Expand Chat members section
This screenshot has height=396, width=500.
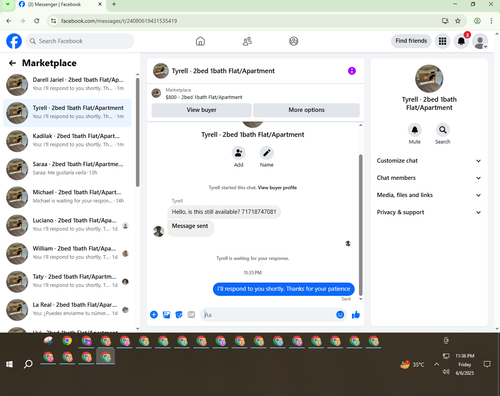[x=429, y=178]
